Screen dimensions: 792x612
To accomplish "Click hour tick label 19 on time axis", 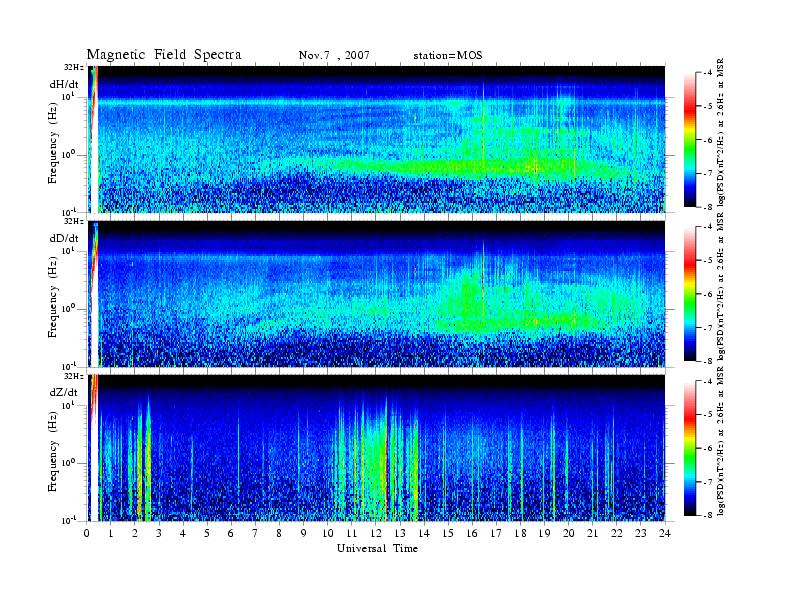I will 544,534.
